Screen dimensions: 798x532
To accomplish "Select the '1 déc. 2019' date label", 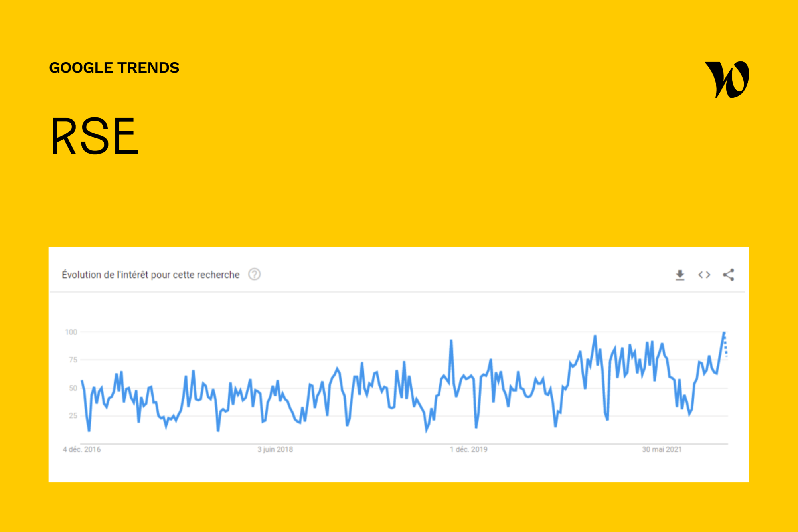I will (469, 449).
